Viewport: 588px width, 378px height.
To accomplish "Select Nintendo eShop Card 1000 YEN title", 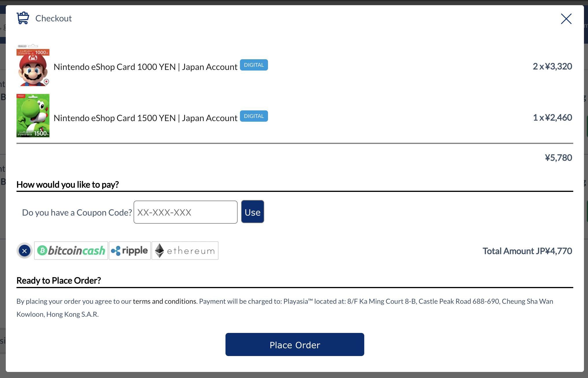I will pos(145,67).
